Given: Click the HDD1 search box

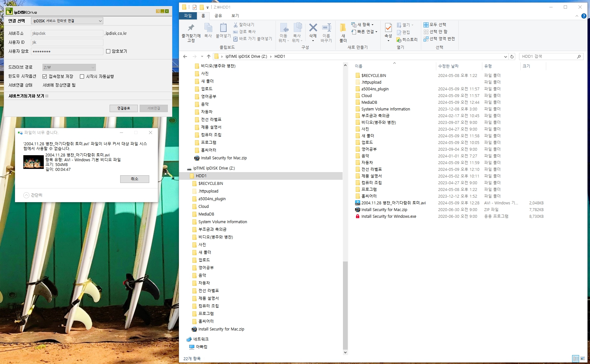Looking at the screenshot, I should (x=551, y=57).
